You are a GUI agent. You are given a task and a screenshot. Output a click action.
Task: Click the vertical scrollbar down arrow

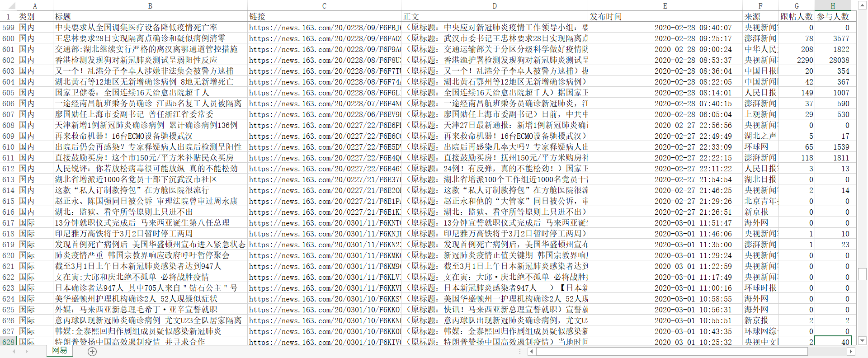862,340
